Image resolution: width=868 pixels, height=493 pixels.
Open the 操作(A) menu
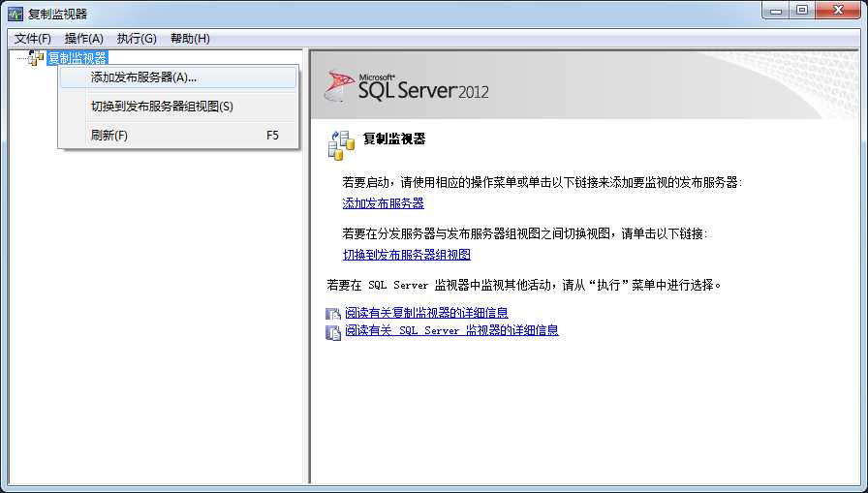pos(83,39)
